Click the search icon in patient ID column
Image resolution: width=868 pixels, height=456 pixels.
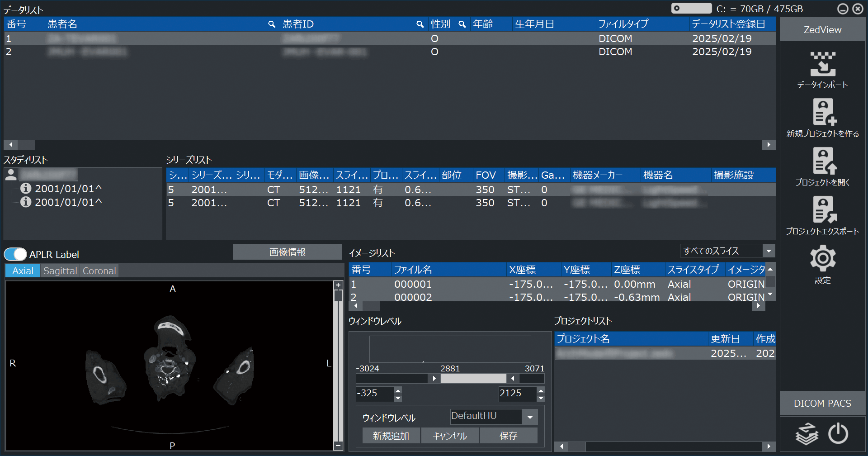(x=420, y=24)
